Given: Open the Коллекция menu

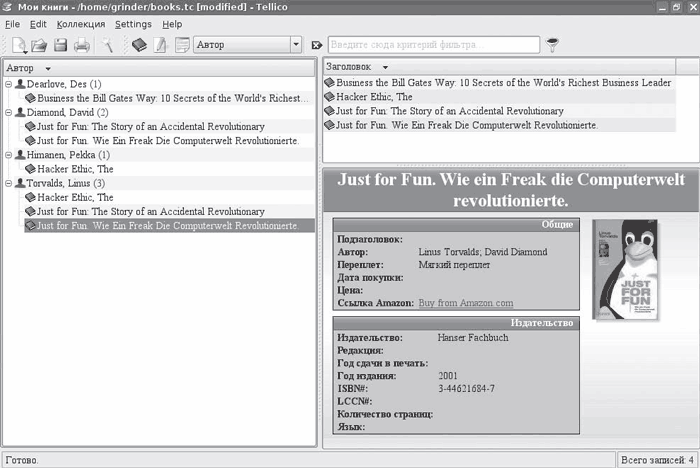Looking at the screenshot, I should pos(80,23).
